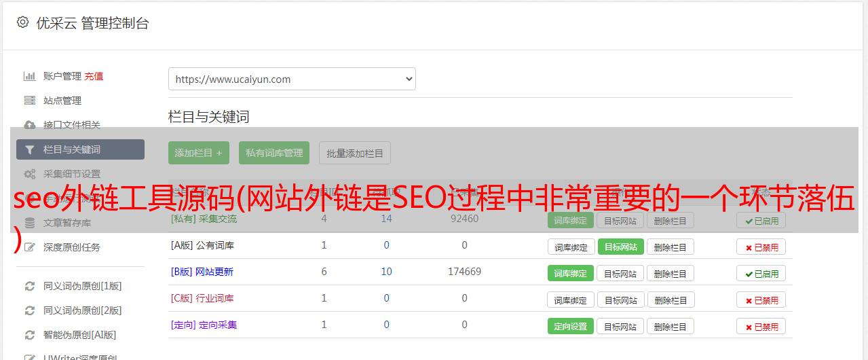Image resolution: width=868 pixels, height=360 pixels.
Task: Click the server icon for 站点管理
Action: [30, 101]
